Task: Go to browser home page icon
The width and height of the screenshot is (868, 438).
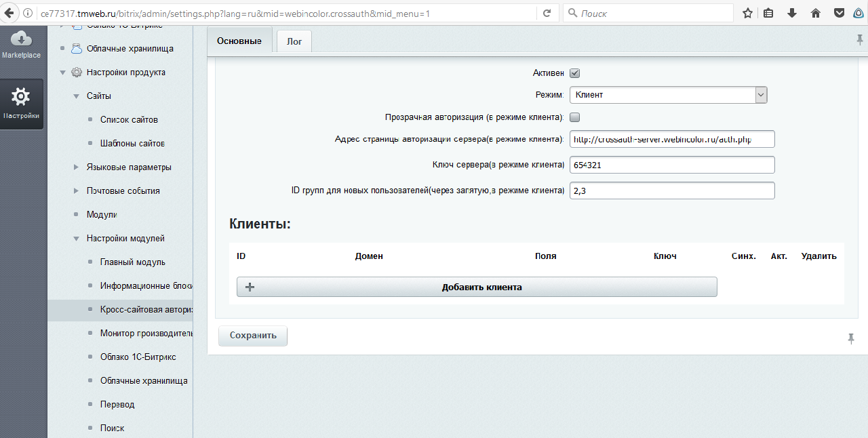Action: tap(816, 13)
